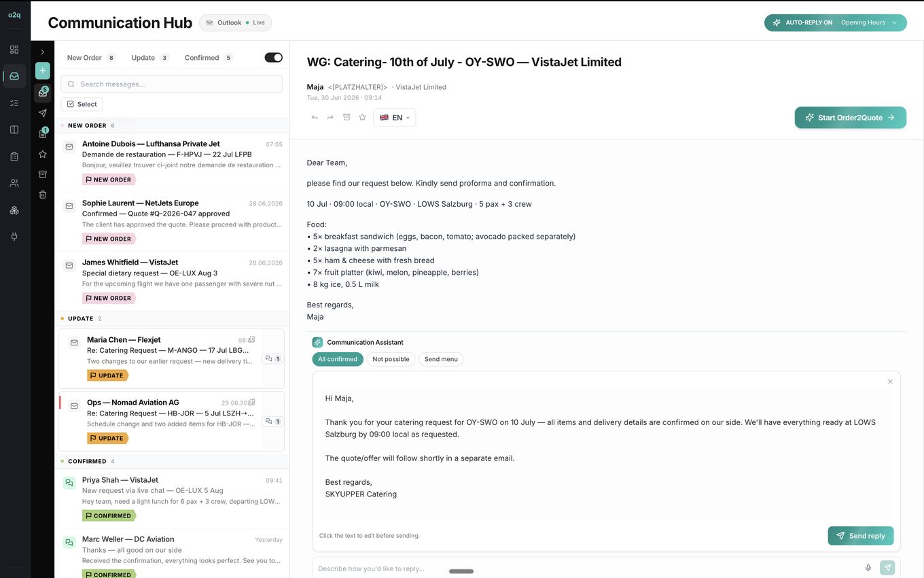Click the 'Describe how you'd like to reply' field
This screenshot has width=924, height=578.
tap(588, 568)
